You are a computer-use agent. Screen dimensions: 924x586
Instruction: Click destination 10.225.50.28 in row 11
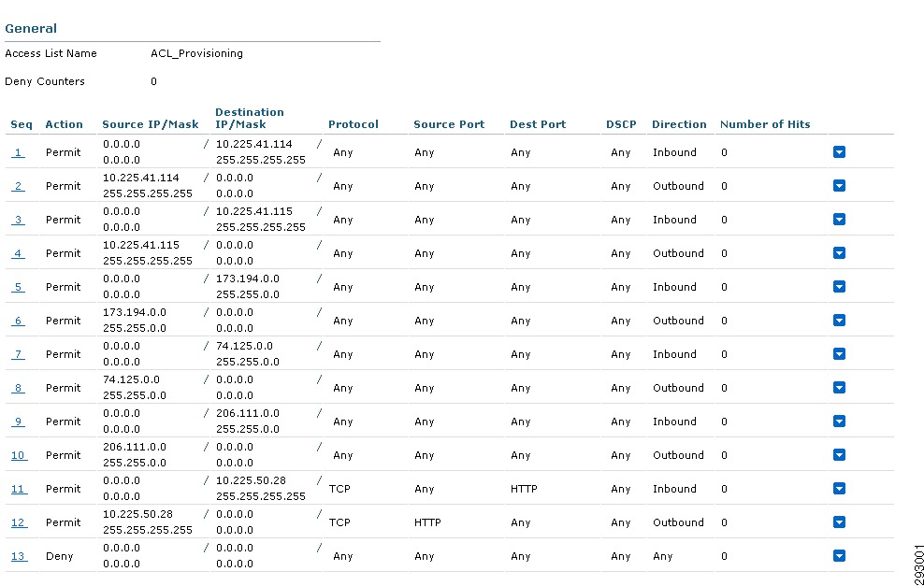(251, 480)
